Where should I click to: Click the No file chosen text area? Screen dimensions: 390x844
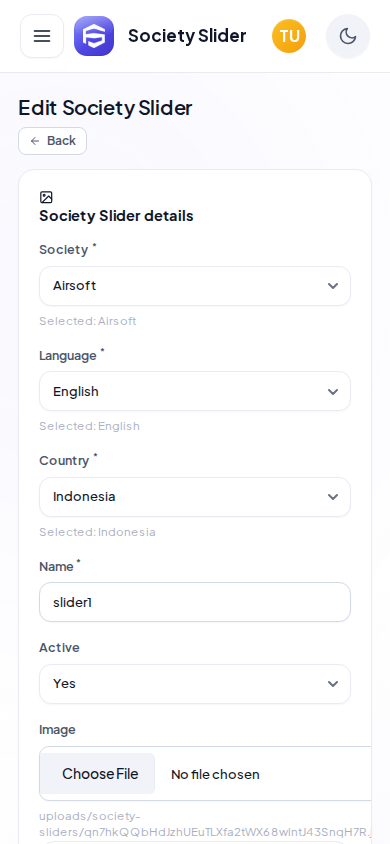point(215,775)
